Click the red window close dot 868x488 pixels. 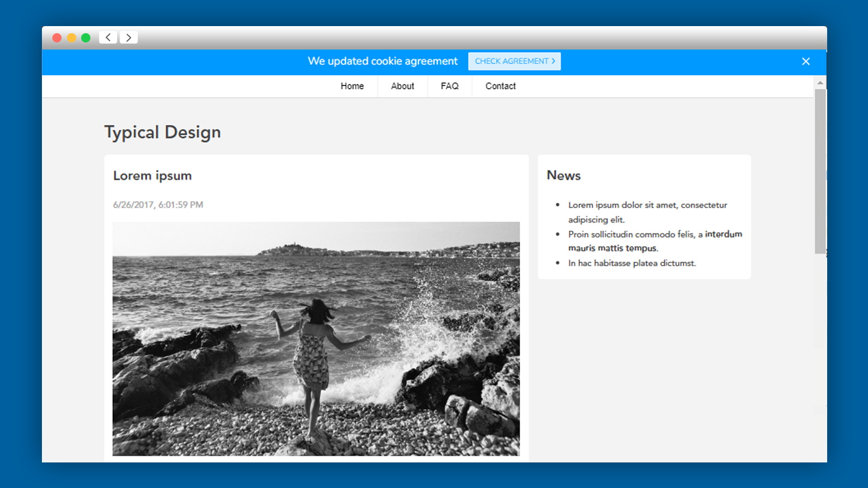click(57, 38)
